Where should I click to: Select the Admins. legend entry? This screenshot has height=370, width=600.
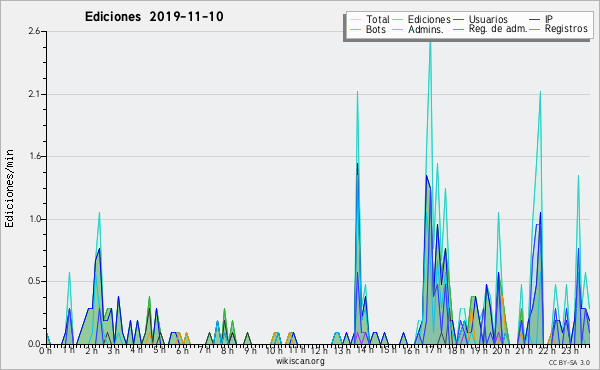[426, 29]
